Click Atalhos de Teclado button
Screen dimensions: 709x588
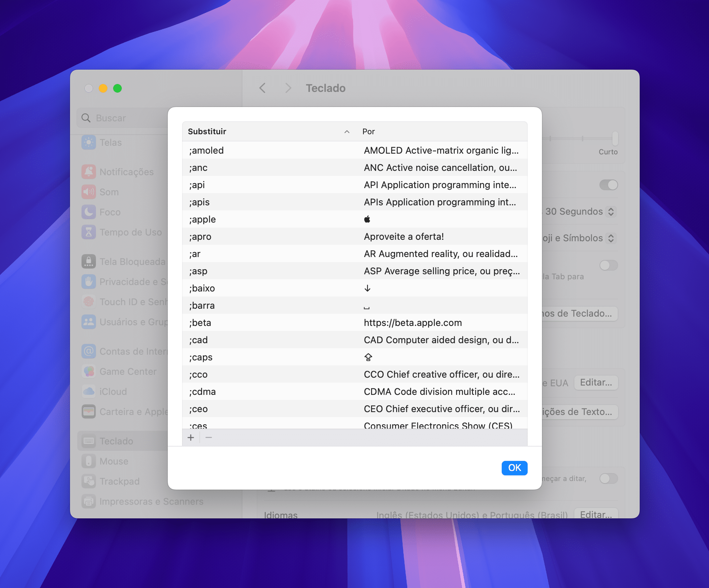tap(579, 313)
